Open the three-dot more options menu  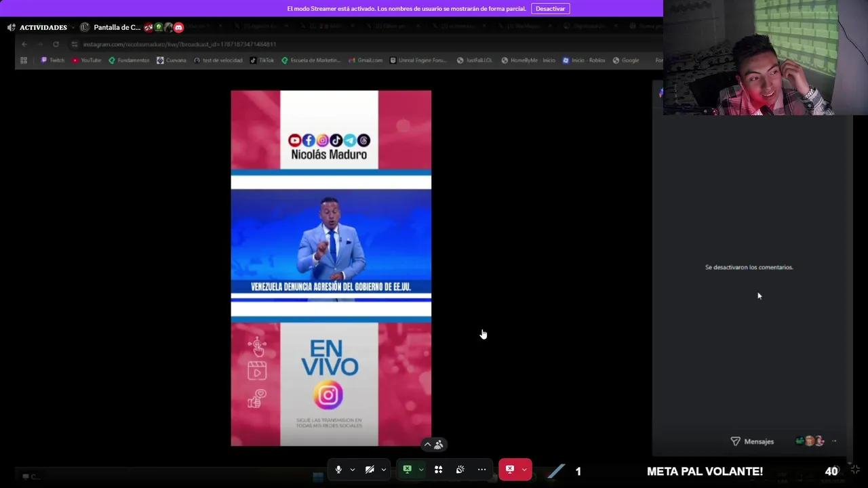coord(481,470)
